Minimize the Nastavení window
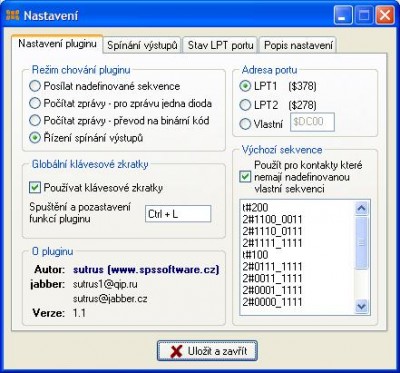The width and height of the screenshot is (400, 373). tap(343, 16)
